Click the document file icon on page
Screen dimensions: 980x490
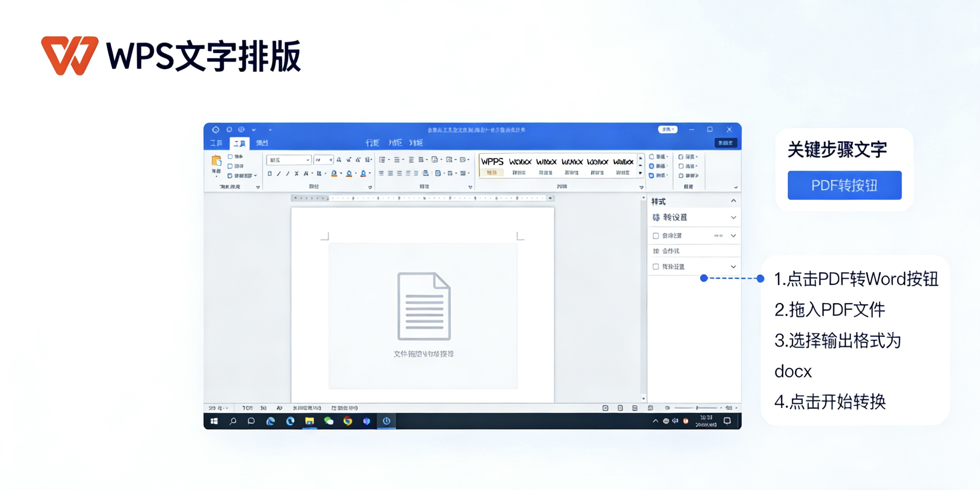click(423, 306)
